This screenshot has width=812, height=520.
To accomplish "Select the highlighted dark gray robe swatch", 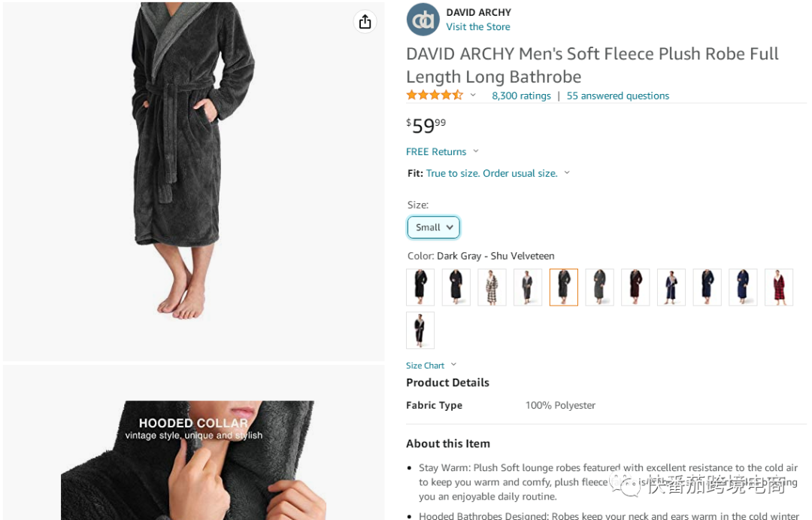I will 563,287.
